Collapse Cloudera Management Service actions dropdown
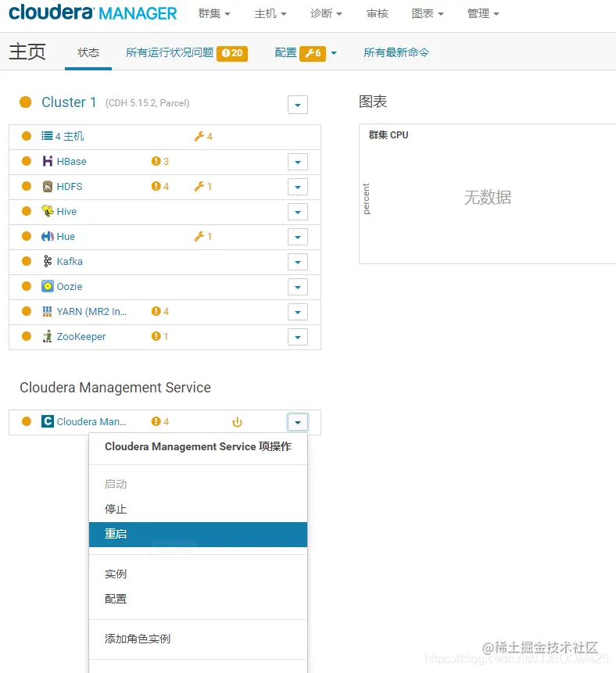 pos(298,422)
